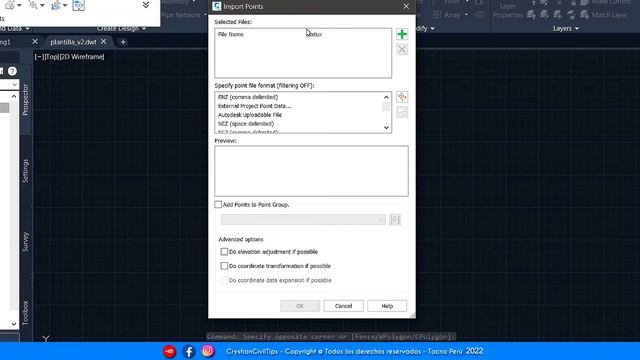The width and height of the screenshot is (640, 360).
Task: Open the help question mark icon in Toolspace
Action: 12,71
